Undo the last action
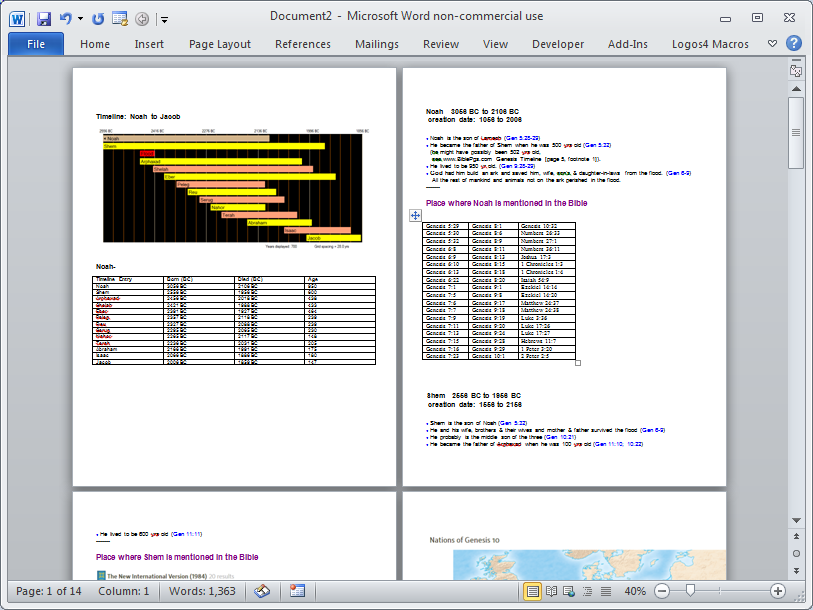This screenshot has height=610, width=813. click(66, 18)
